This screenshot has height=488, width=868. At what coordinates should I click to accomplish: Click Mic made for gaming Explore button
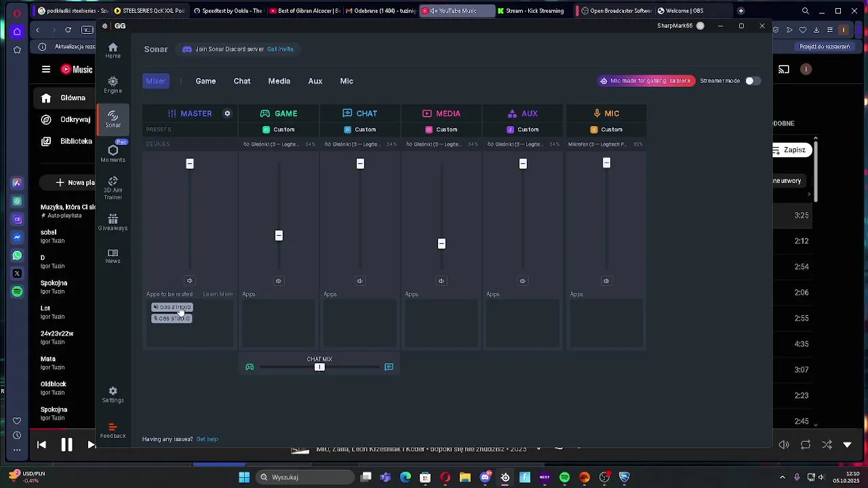[646, 81]
